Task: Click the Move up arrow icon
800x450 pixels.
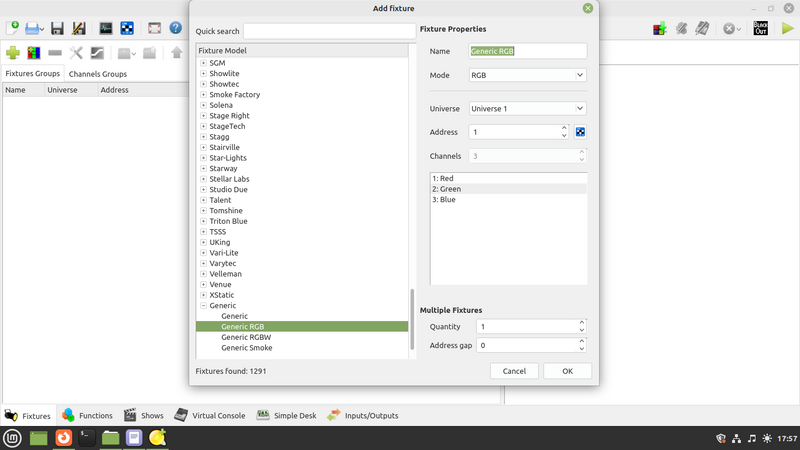Action: coord(177,53)
